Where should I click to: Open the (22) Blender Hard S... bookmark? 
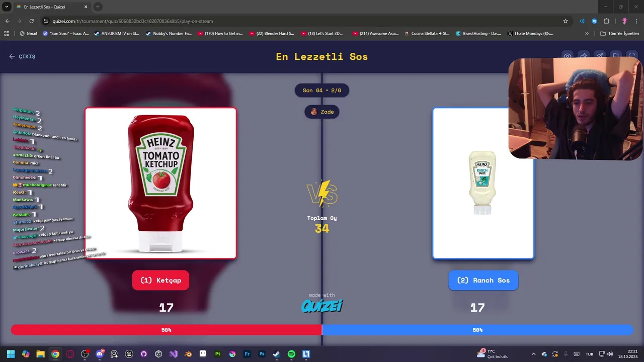[272, 34]
